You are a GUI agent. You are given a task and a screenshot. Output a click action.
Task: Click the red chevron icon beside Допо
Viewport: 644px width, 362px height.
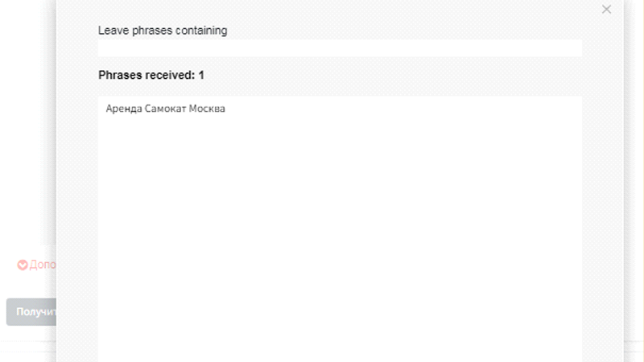click(x=23, y=265)
